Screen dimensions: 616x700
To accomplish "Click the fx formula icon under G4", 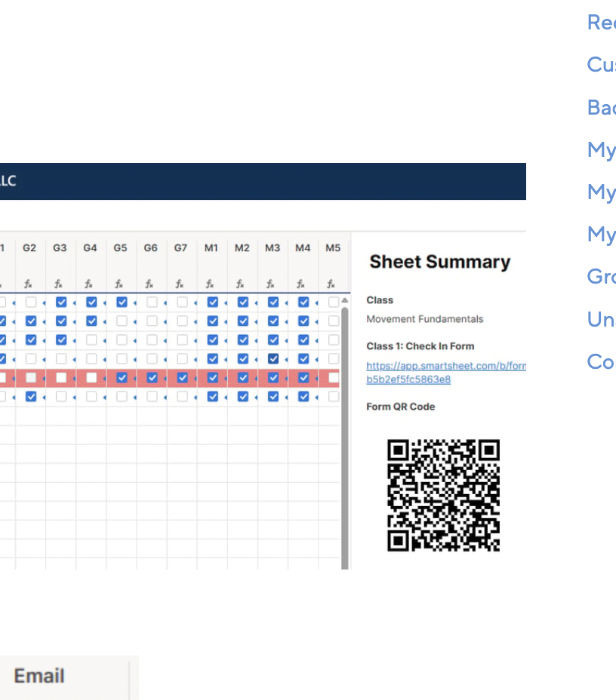I will pos(88,284).
